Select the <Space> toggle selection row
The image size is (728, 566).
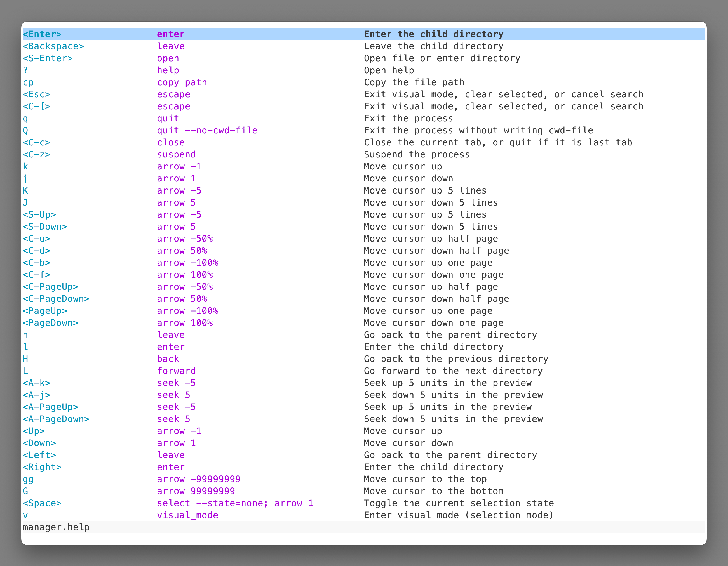[x=42, y=503]
